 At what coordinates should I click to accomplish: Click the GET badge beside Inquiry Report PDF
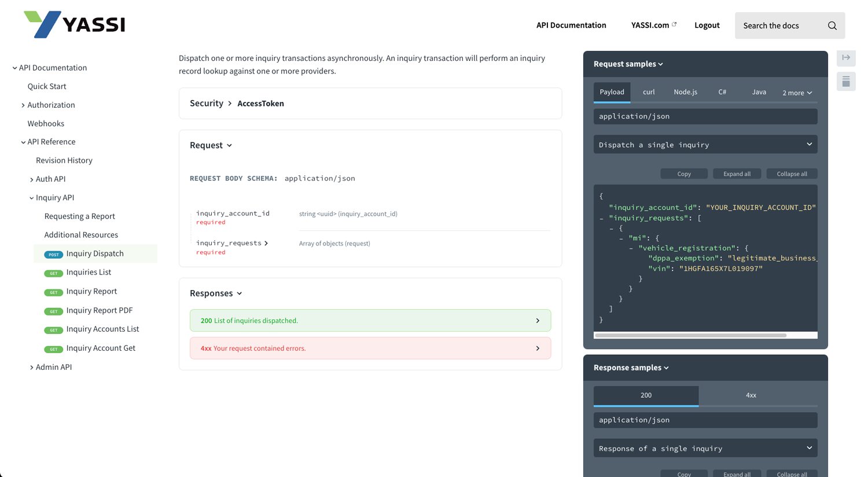[53, 311]
